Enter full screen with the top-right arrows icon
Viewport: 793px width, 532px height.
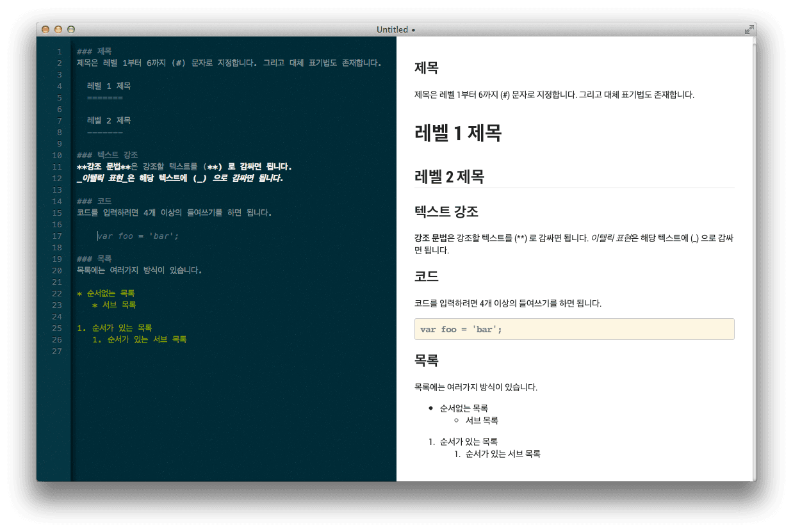click(748, 29)
